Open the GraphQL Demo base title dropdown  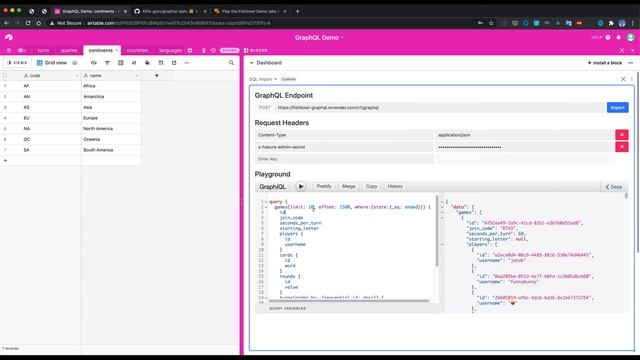pos(319,38)
